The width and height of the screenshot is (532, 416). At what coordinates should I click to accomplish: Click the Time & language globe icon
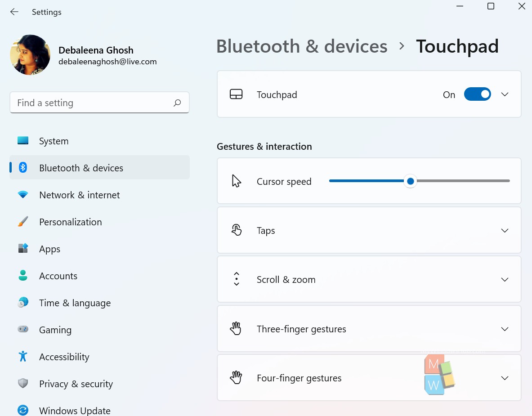[x=23, y=302]
